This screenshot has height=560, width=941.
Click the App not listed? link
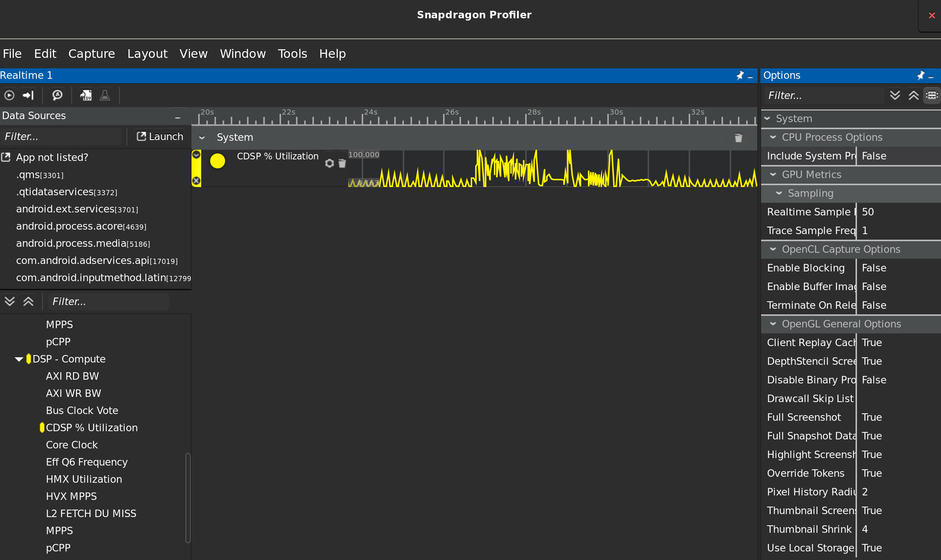coord(52,157)
